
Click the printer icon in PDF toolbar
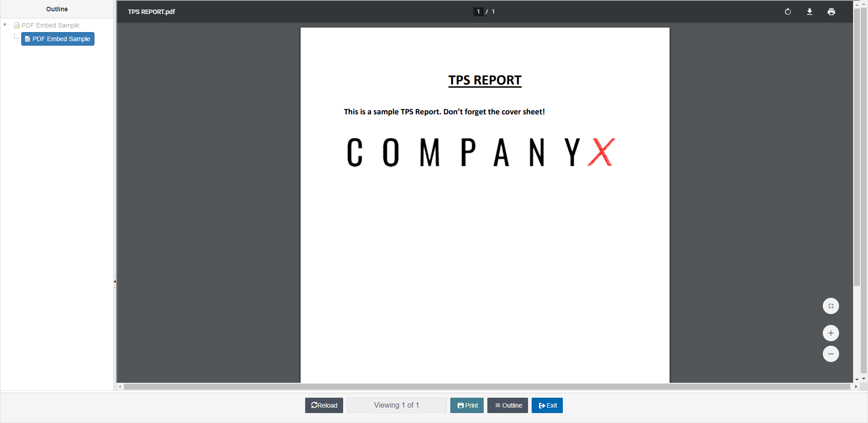[831, 12]
